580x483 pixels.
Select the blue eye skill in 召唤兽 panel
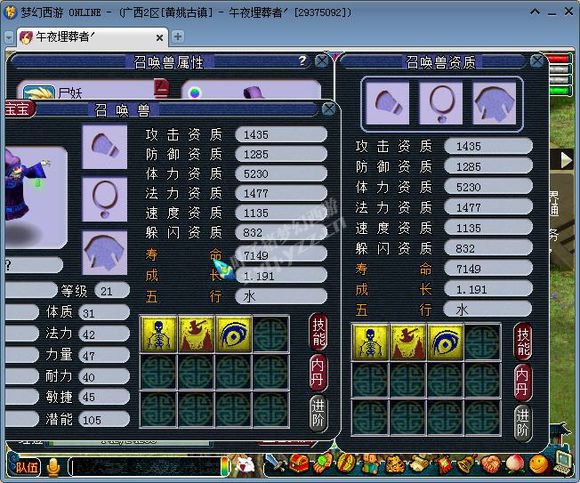click(x=234, y=334)
